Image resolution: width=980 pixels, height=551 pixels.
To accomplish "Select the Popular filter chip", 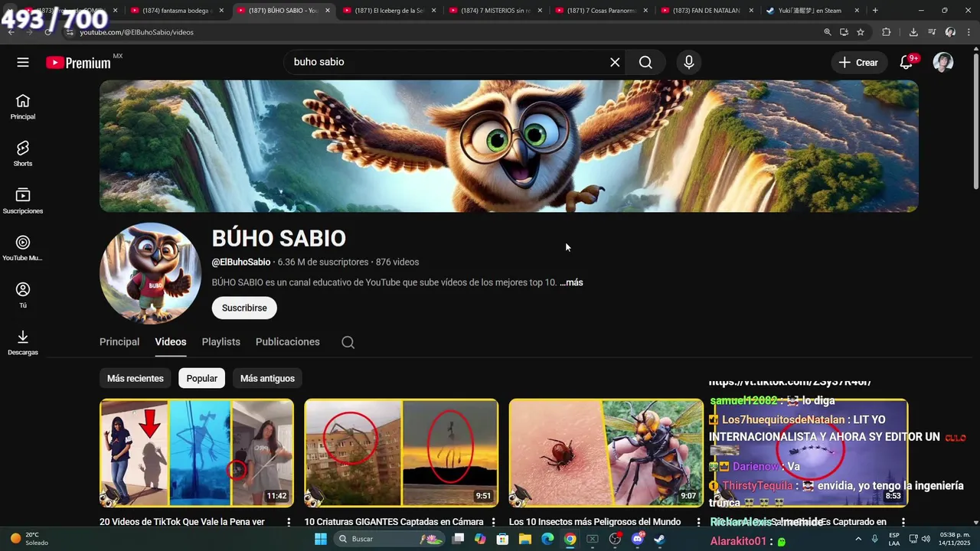I will point(202,378).
